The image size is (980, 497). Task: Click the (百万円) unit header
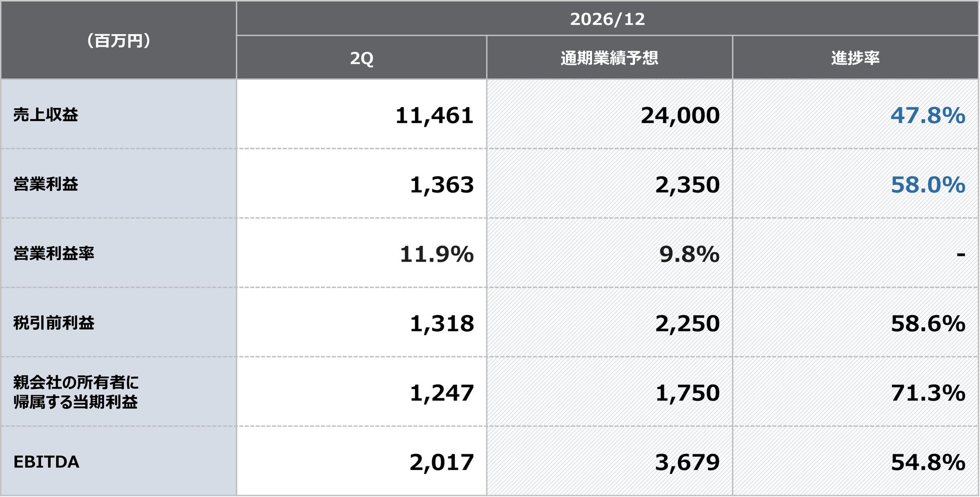point(119,40)
